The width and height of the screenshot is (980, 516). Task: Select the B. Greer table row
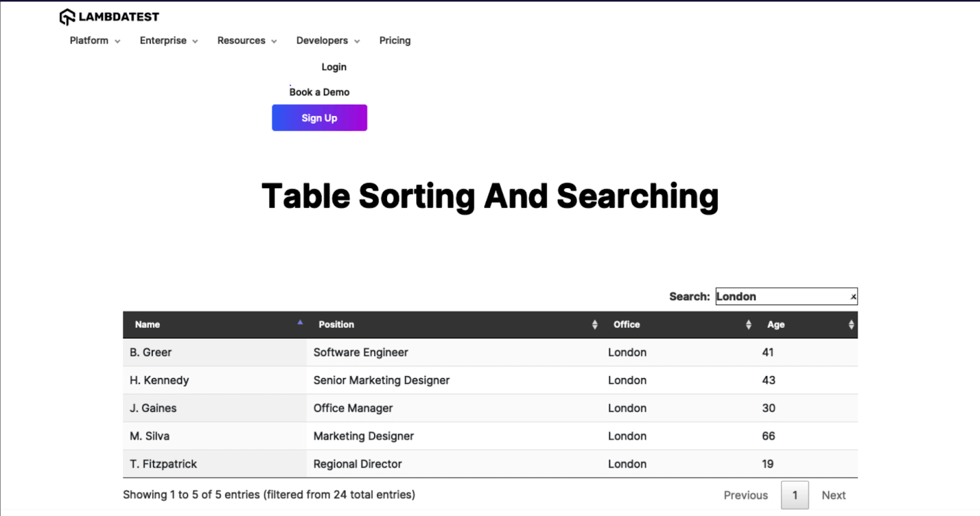click(490, 352)
